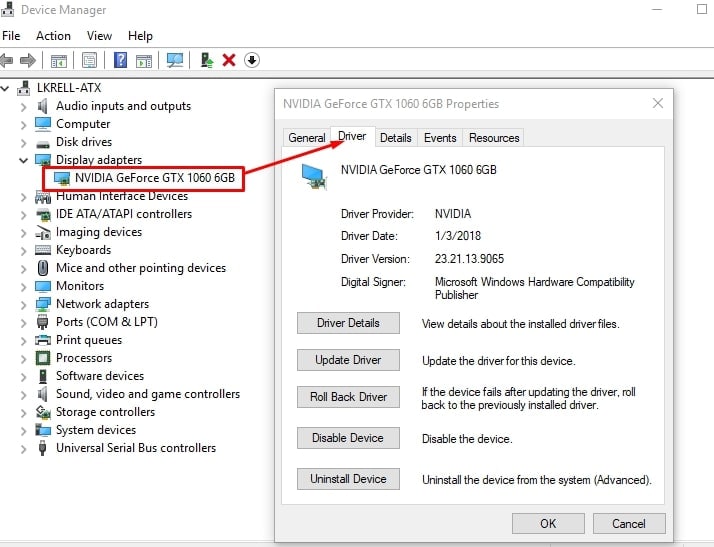Click the blue Help question mark icon

tap(120, 60)
